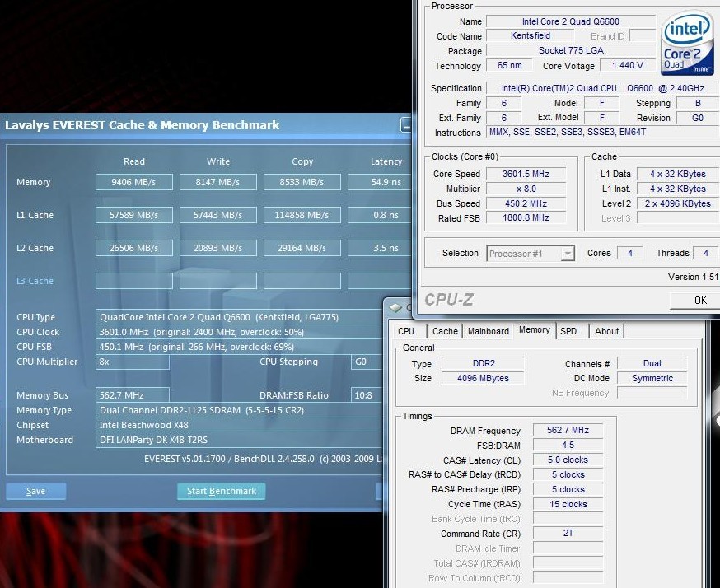Screen dimensions: 720x588
Task: Switch to the CPU tab in CPU-Z
Action: point(406,331)
